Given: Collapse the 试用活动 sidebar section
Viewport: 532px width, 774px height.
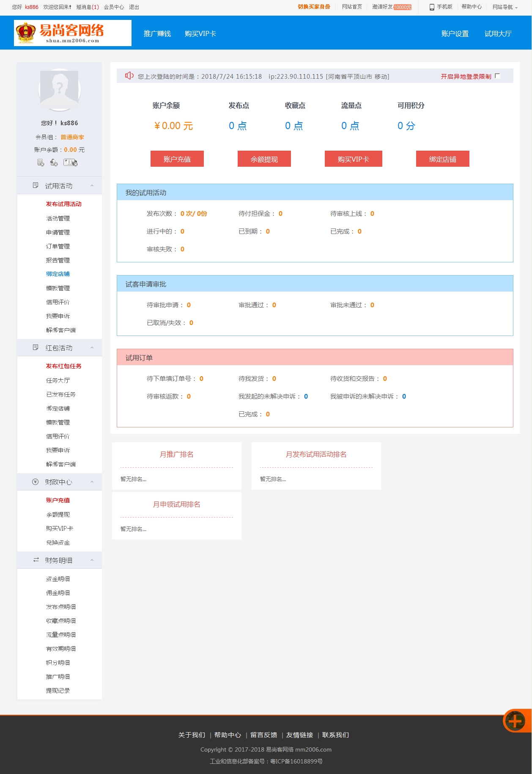Looking at the screenshot, I should [92, 186].
